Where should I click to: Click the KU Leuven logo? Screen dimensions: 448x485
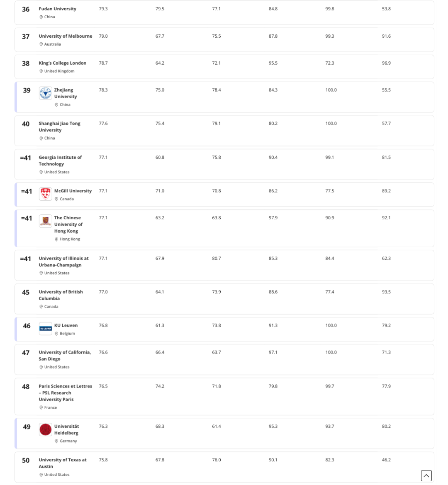click(45, 329)
